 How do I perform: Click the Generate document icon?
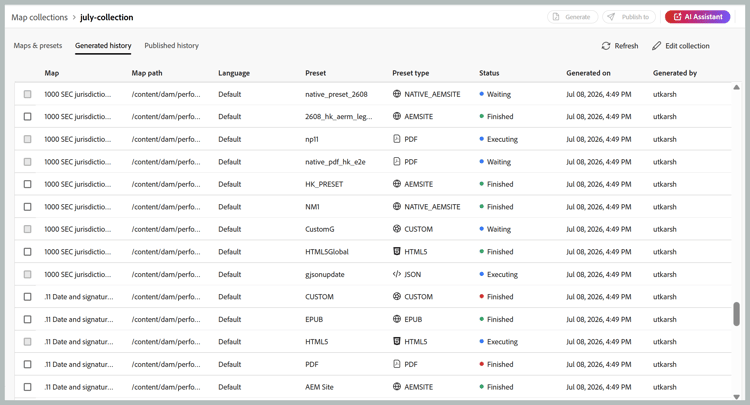(556, 17)
